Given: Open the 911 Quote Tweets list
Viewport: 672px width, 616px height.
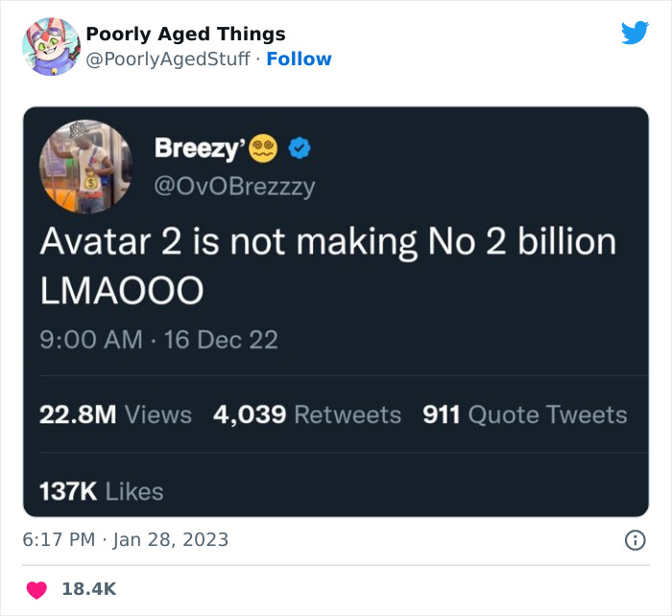Looking at the screenshot, I should [524, 415].
